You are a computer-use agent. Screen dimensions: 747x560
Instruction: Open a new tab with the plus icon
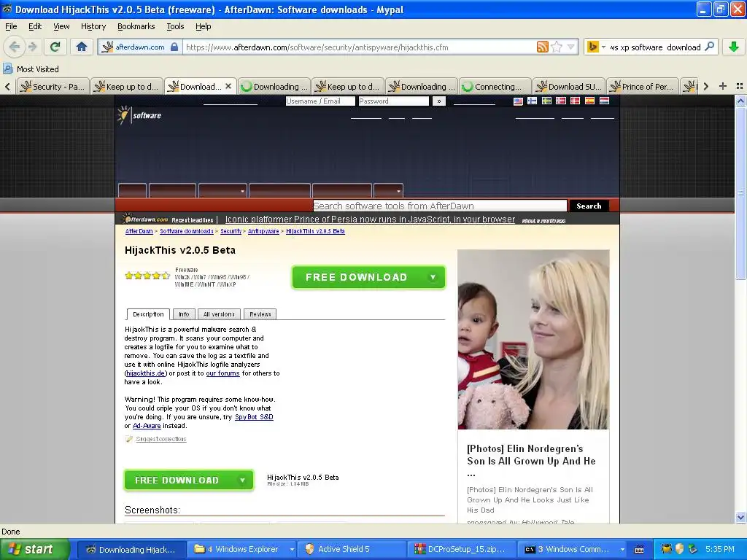[723, 86]
